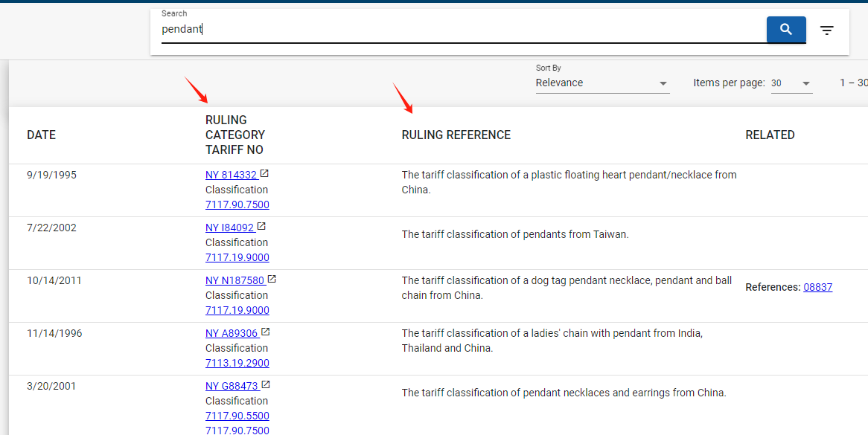Open tariff 7117.19.9000 under NY N187580
The height and width of the screenshot is (435, 868).
[x=237, y=310]
